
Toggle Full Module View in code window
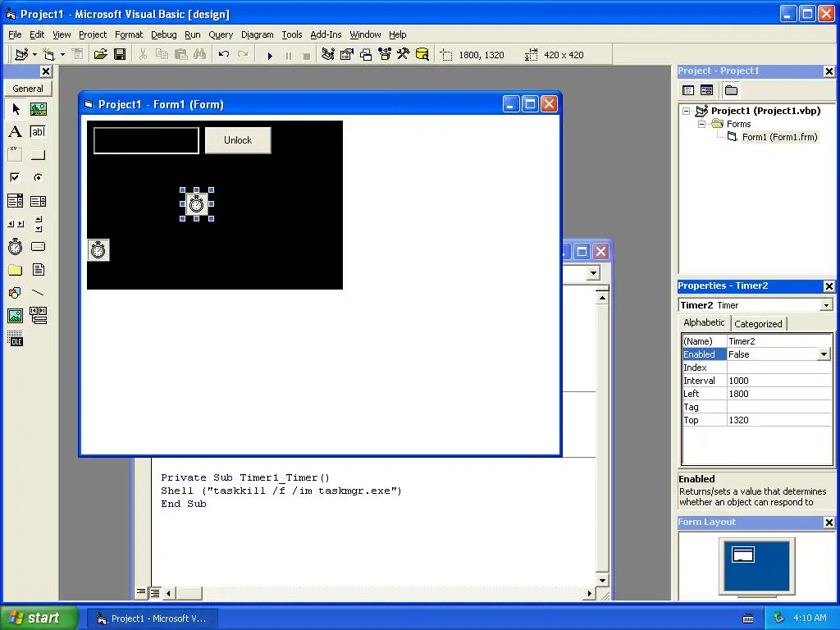point(155,592)
